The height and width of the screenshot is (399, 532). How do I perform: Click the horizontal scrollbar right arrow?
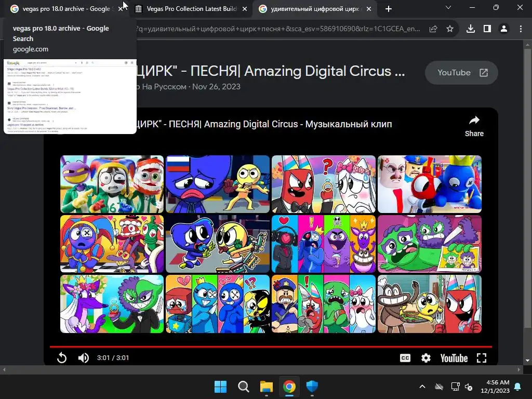click(519, 369)
